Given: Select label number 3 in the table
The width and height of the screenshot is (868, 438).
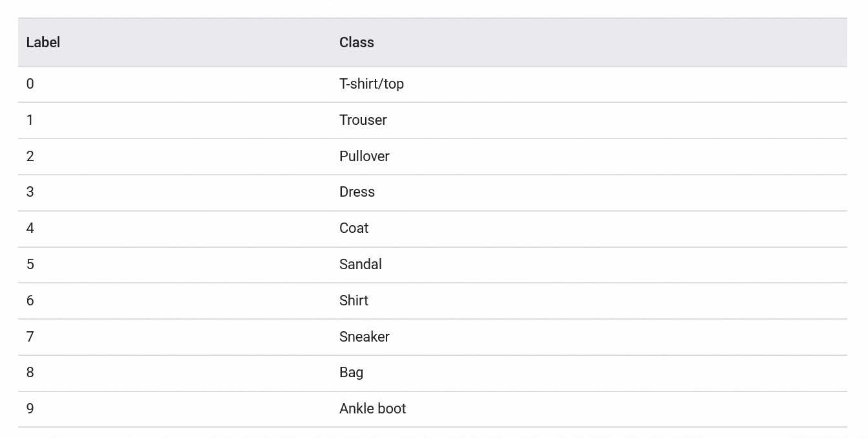Looking at the screenshot, I should (30, 192).
